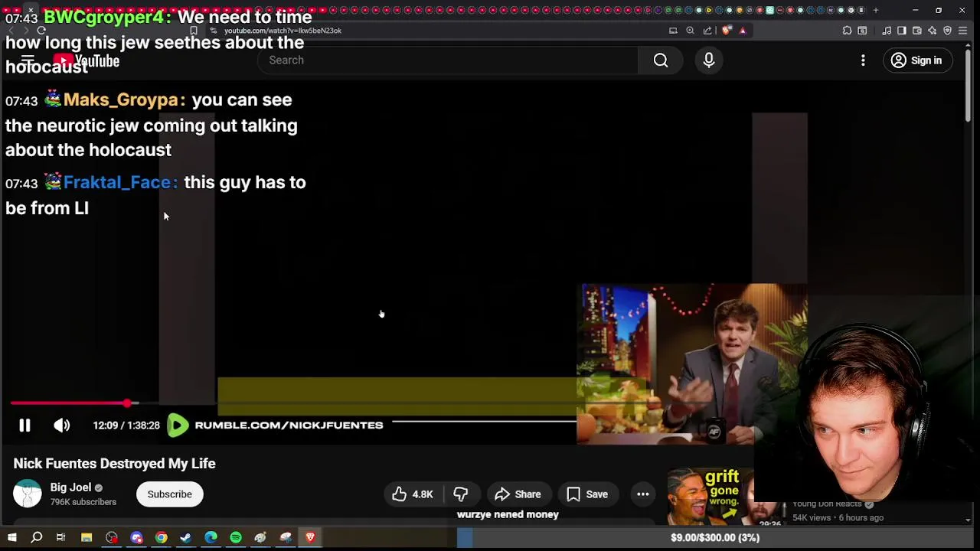
Task: Dislike the video with thumbs-down
Action: coord(460,494)
